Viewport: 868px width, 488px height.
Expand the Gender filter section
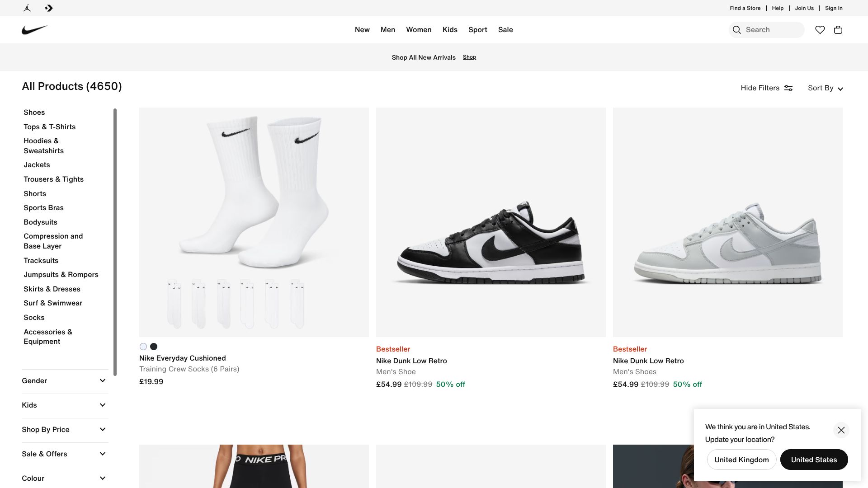point(65,381)
